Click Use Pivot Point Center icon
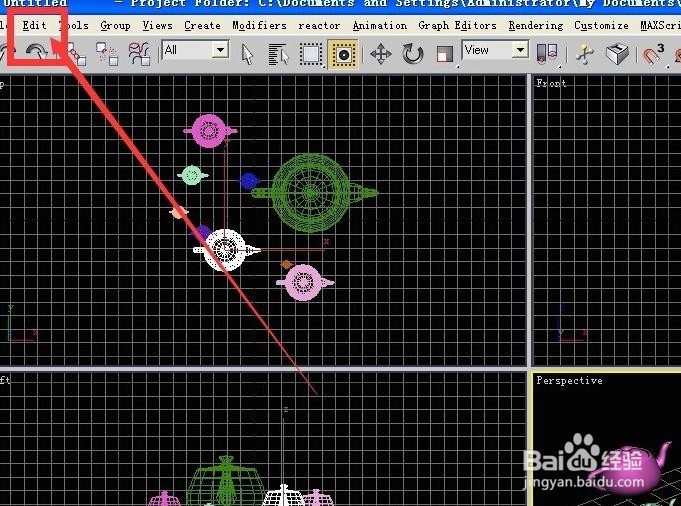Viewport: 681px width, 506px height. tap(547, 54)
